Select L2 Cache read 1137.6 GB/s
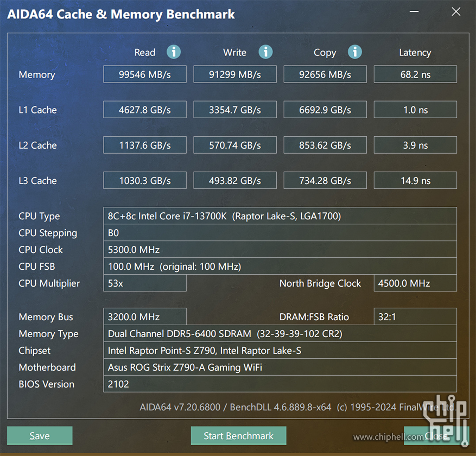The height and width of the screenshot is (456, 476). point(145,145)
